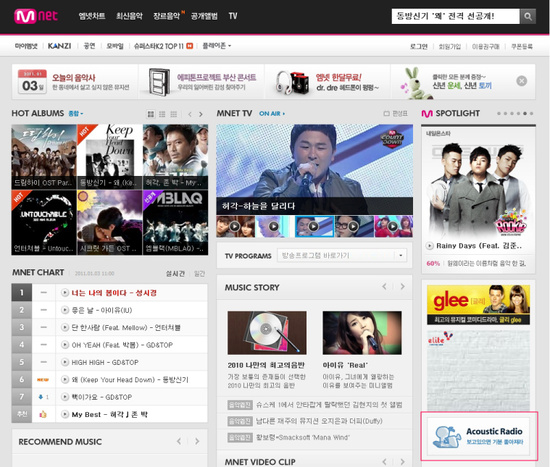
Task: Play OH YEAH by GD&TOP
Action: click(x=65, y=345)
